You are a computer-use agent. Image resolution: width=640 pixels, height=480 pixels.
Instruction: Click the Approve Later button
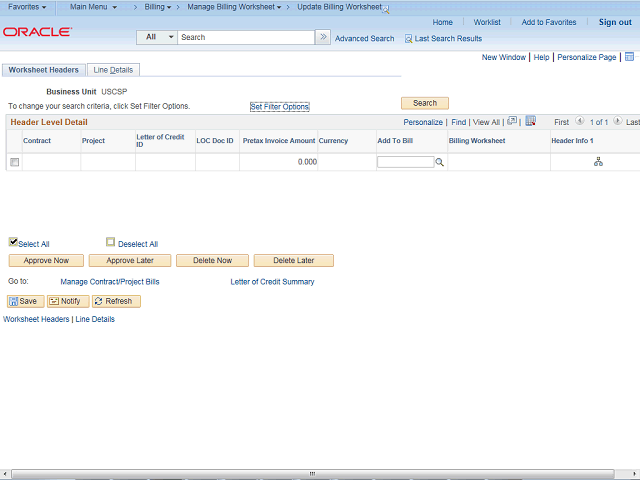(x=130, y=260)
